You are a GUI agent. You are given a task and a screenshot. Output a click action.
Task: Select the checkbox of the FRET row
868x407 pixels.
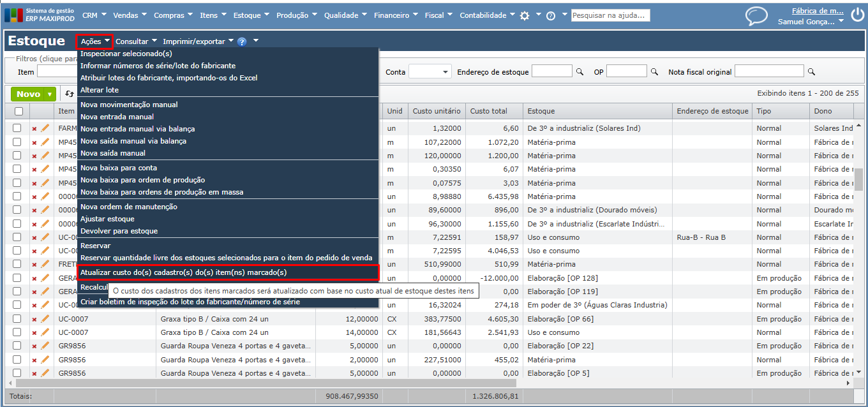coord(17,264)
